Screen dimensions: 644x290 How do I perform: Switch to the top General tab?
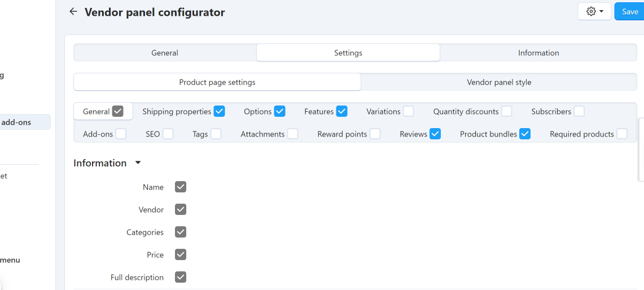(x=165, y=52)
